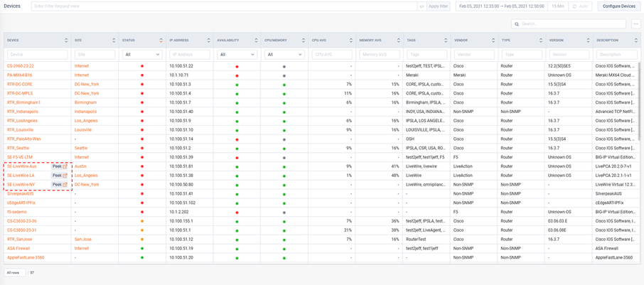Open the date range picker Feb 05, 2021
644x285 pixels.
[x=502, y=6]
